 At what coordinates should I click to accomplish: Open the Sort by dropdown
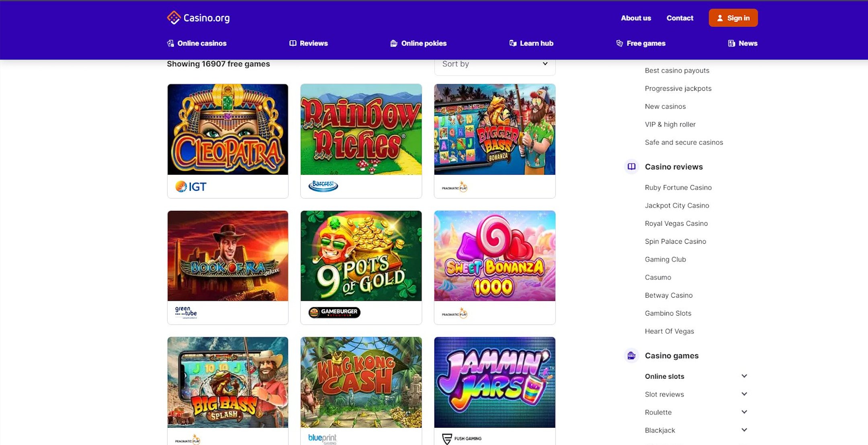(495, 64)
